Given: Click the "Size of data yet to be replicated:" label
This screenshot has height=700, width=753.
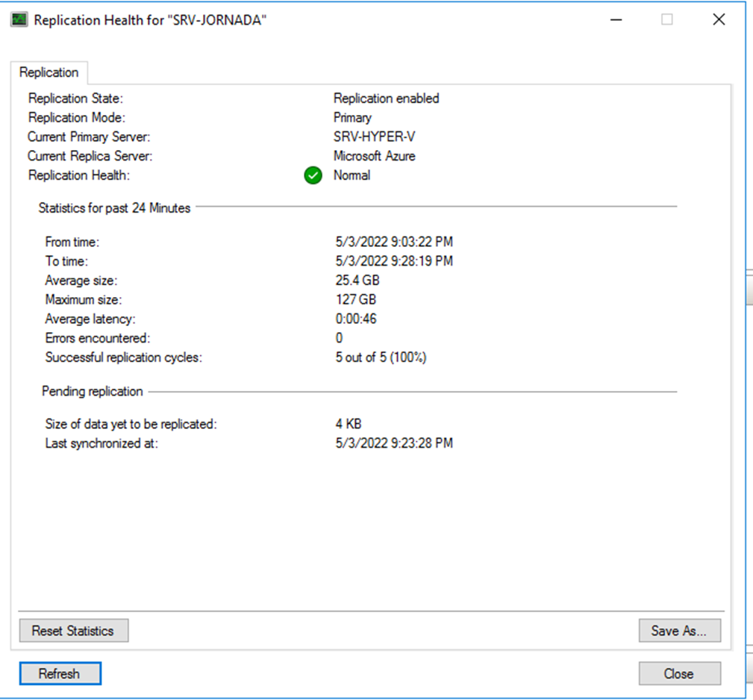Looking at the screenshot, I should 131,424.
